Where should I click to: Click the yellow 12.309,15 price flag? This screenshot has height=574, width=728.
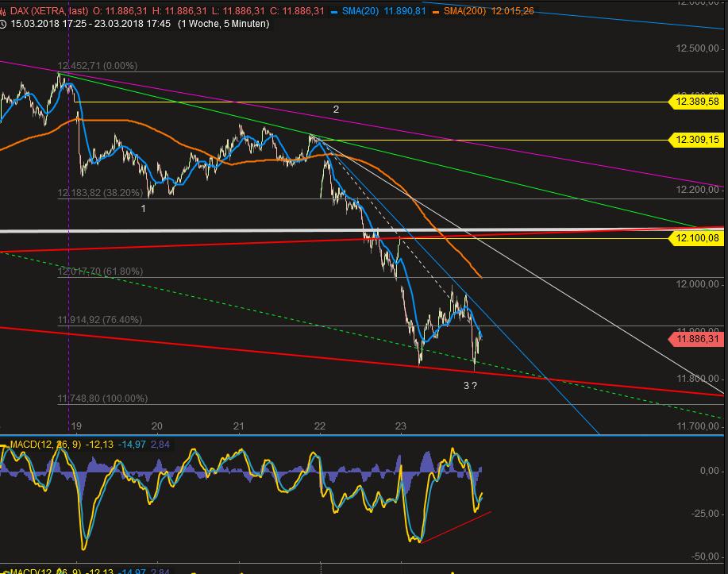pos(695,139)
